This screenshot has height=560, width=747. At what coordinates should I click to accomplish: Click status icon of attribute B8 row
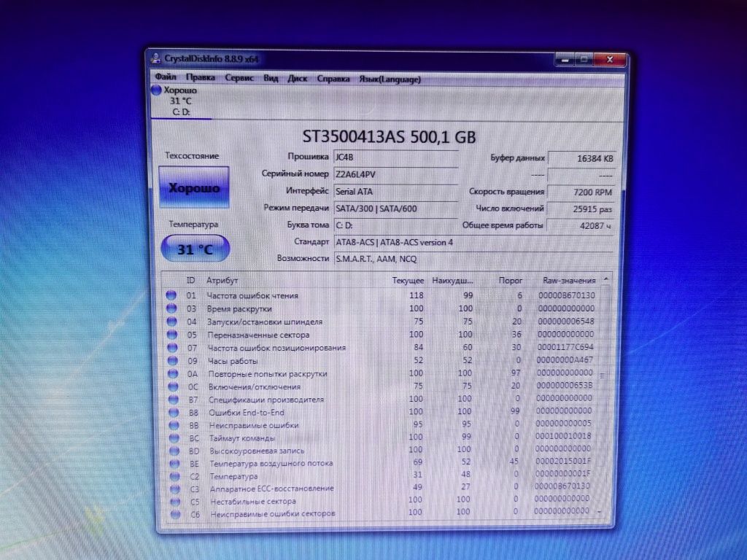point(174,413)
